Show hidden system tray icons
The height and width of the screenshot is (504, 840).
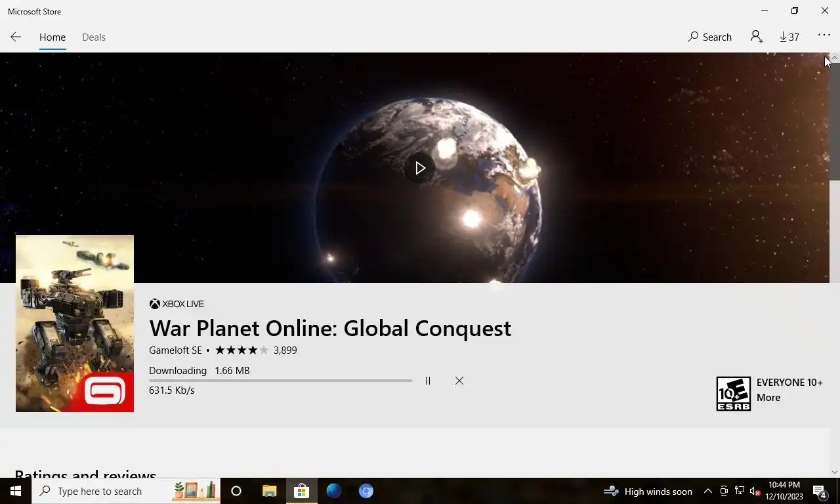click(x=708, y=491)
